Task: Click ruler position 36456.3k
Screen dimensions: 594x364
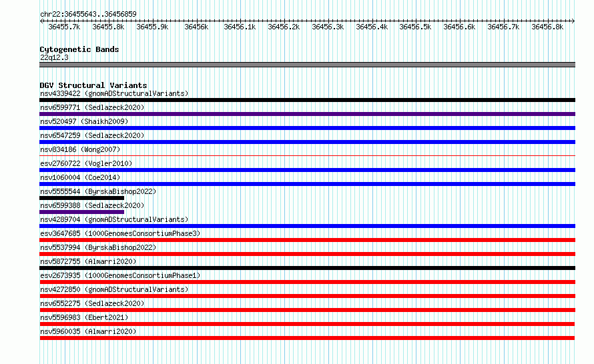Action: pyautogui.click(x=328, y=27)
